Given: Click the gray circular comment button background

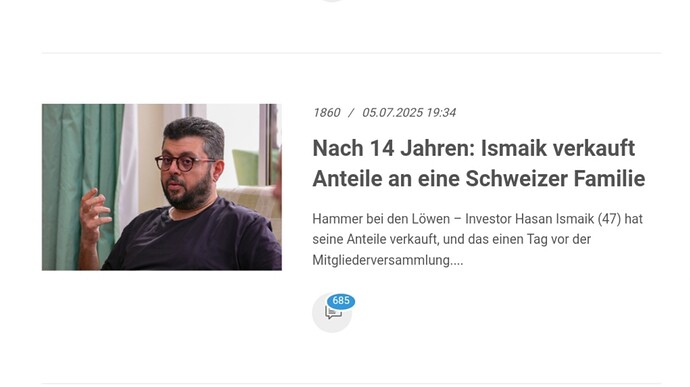Looking at the screenshot, I should 332,313.
